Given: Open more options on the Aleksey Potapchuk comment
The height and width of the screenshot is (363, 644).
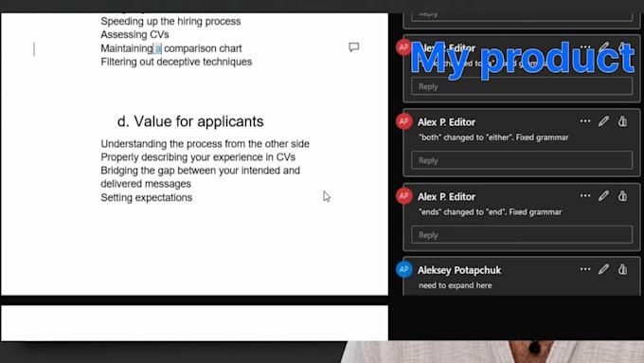Looking at the screenshot, I should pos(585,269).
